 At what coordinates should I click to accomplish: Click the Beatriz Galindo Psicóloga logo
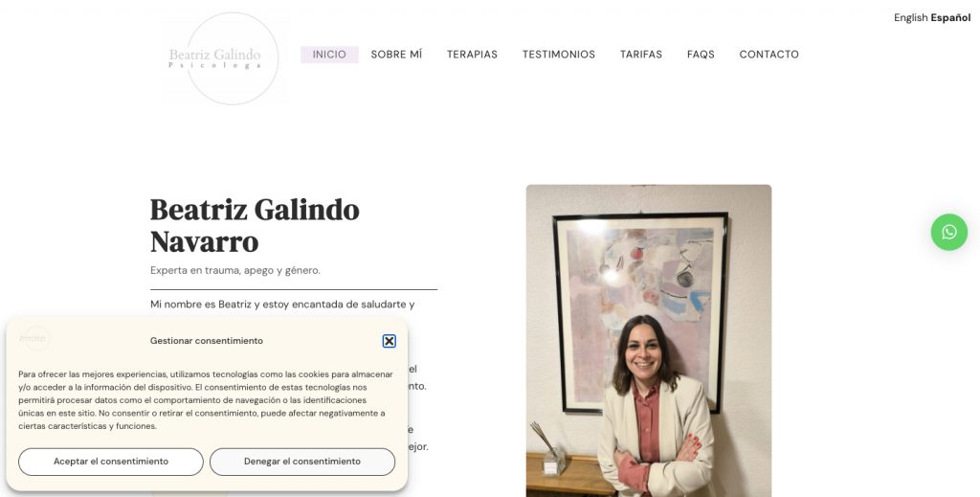[x=223, y=58]
